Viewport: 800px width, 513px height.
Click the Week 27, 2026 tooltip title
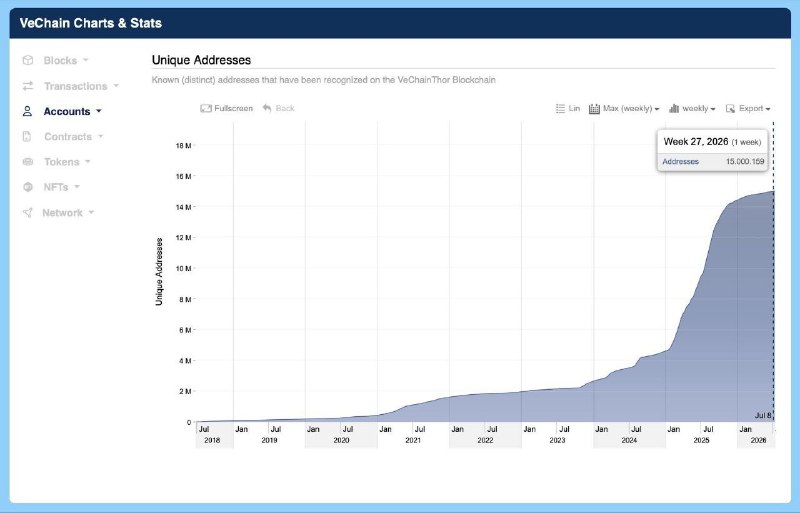tap(695, 141)
